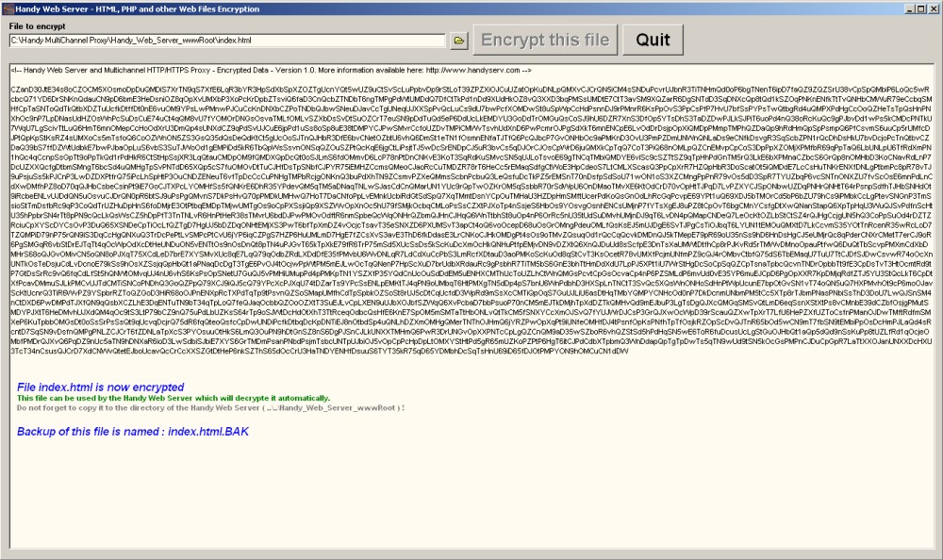Quit the encryption tool
This screenshot has width=943, height=560.
[653, 40]
